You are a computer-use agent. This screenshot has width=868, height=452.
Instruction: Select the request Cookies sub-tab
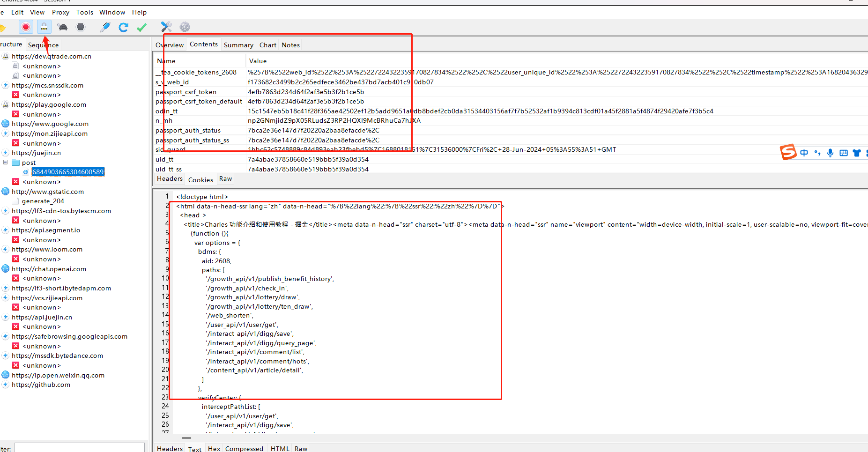click(200, 180)
